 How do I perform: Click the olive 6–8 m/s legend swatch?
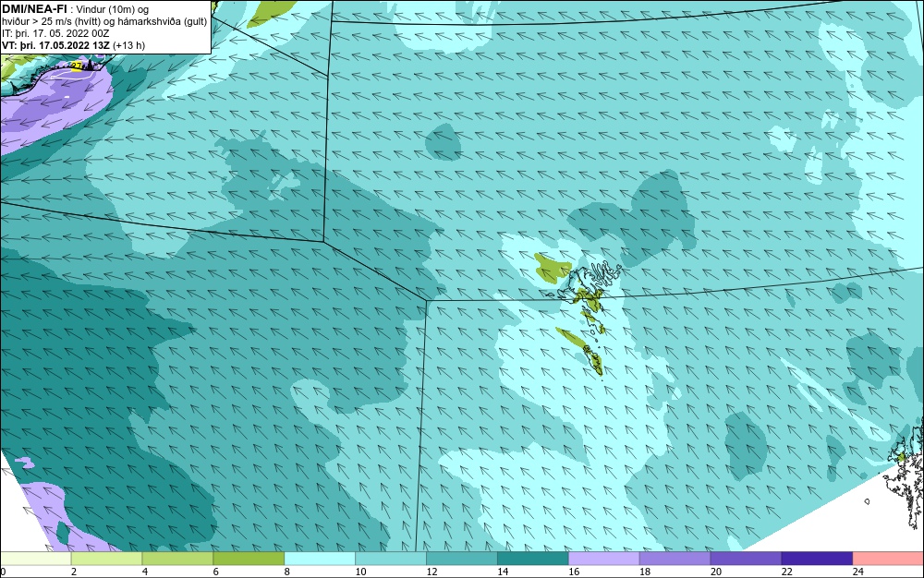tap(249, 559)
